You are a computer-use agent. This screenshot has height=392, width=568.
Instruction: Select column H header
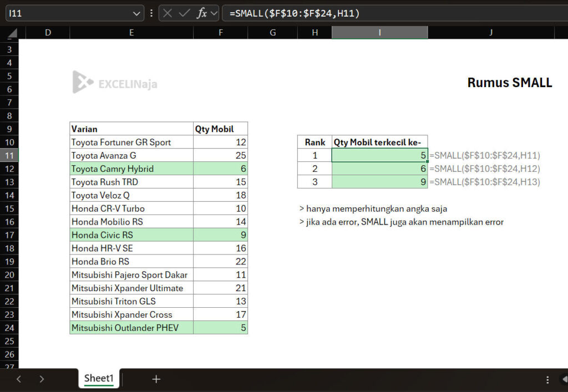(x=315, y=33)
